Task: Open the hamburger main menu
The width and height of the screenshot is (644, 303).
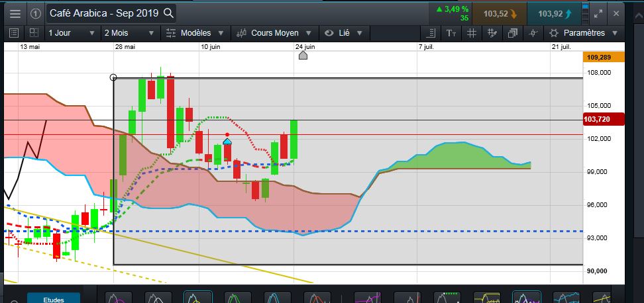Action: point(15,13)
